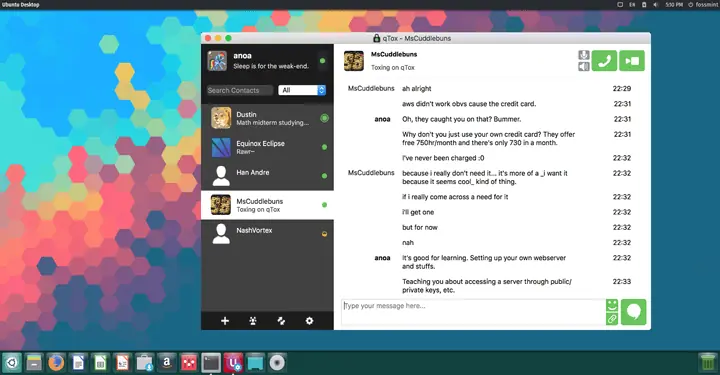Open battery indicator in top panel
The width and height of the screenshot is (720, 375).
(644, 5)
